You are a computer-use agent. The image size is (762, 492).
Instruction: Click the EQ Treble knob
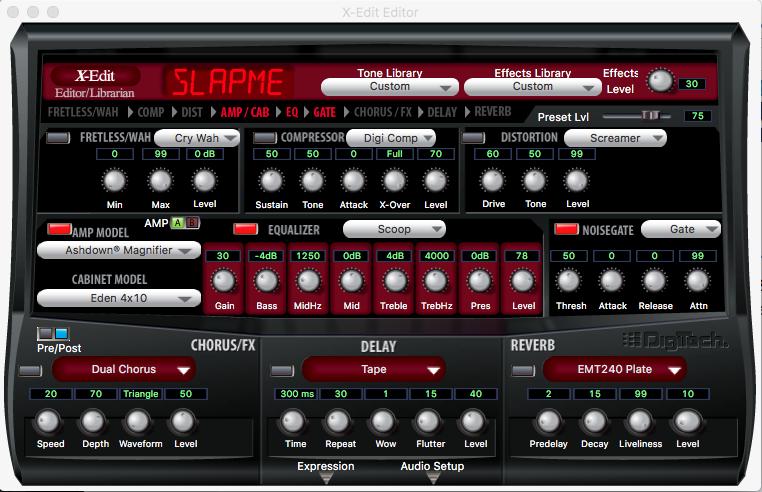click(x=395, y=281)
